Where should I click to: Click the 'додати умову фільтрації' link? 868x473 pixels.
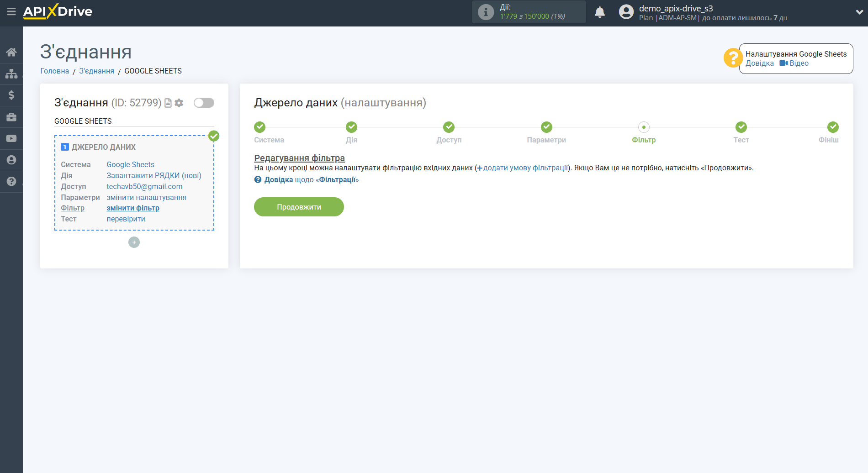525,168
